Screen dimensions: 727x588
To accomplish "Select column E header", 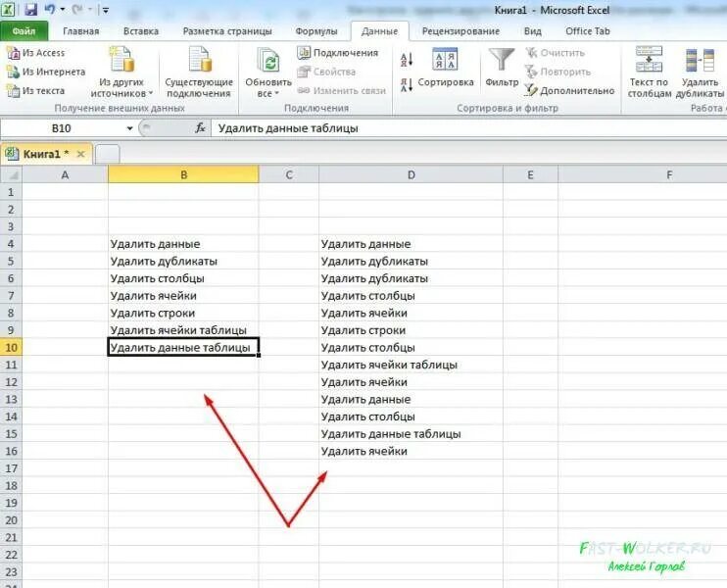I will (x=530, y=174).
